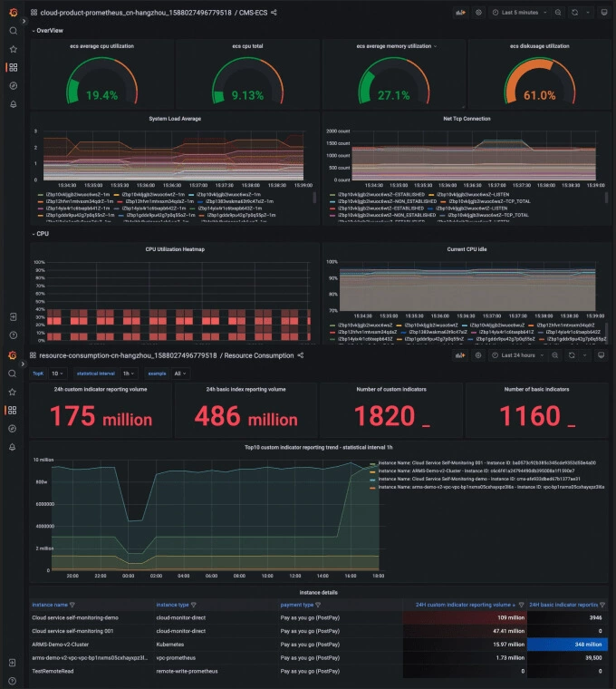Share the CMS-ECS dashboard via the share icon
This screenshot has width=616, height=689.
coord(274,13)
